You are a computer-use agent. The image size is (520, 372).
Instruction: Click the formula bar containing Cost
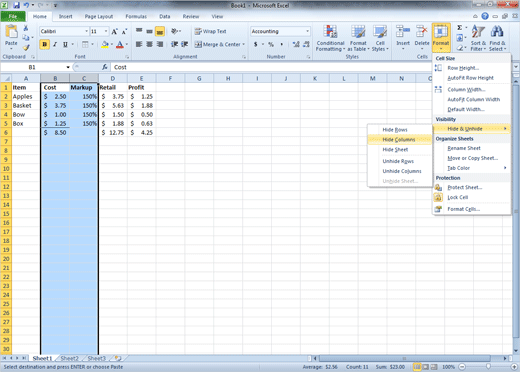pyautogui.click(x=271, y=67)
